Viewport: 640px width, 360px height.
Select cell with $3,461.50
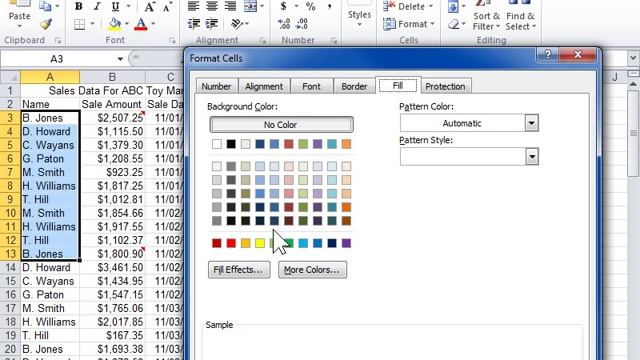pos(112,267)
